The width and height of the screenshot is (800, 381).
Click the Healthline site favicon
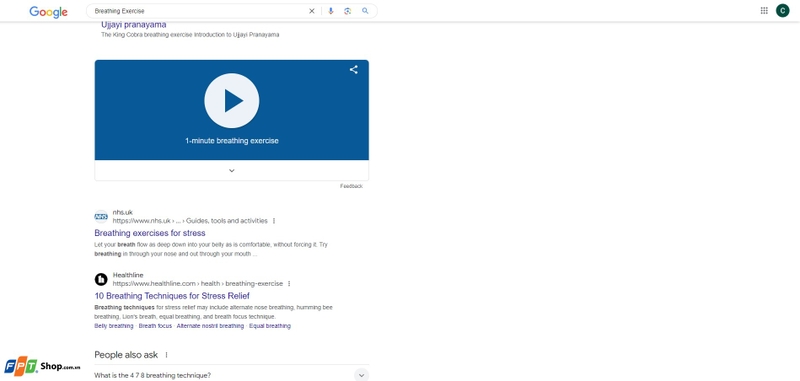pyautogui.click(x=101, y=280)
